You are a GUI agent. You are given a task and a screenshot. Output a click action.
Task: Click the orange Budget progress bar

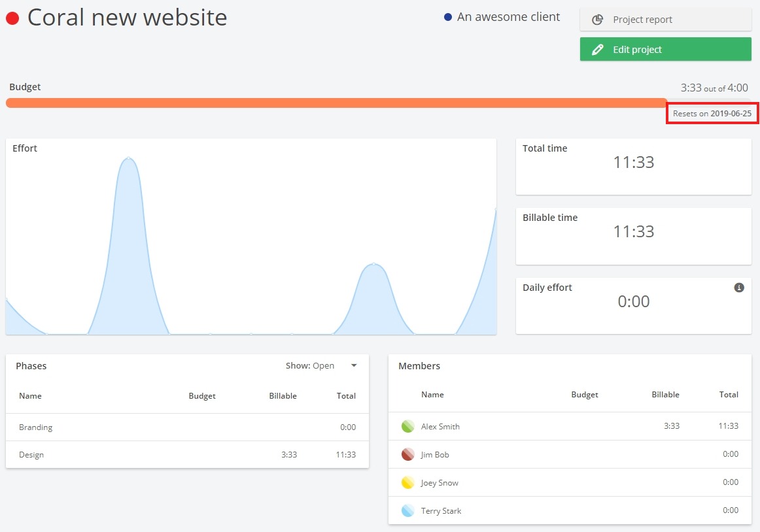point(336,103)
